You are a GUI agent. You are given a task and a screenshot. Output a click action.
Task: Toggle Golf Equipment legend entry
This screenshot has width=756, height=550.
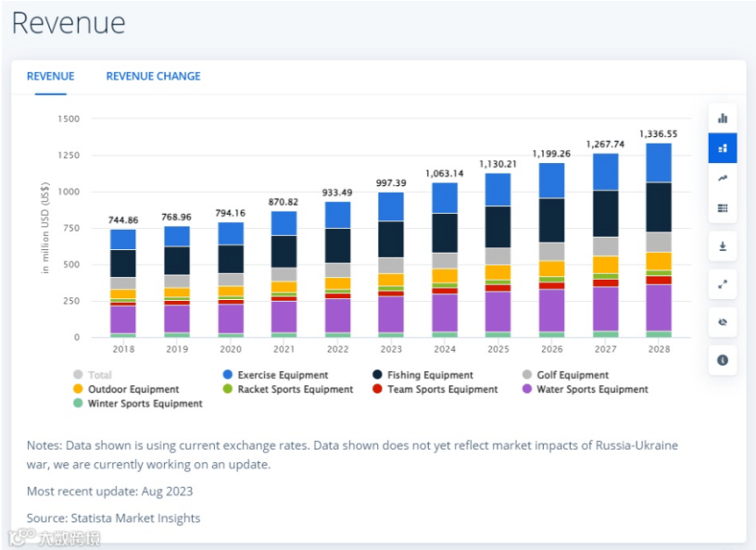573,375
